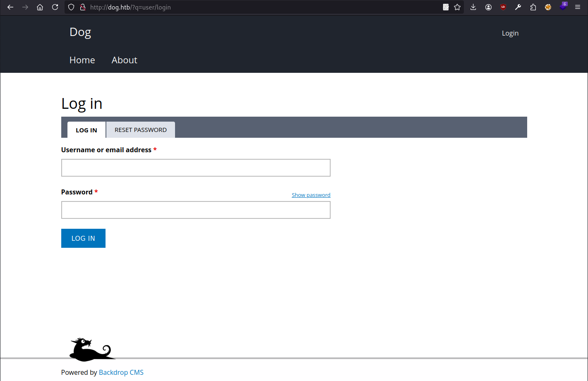Select the Log In tab

(x=86, y=130)
